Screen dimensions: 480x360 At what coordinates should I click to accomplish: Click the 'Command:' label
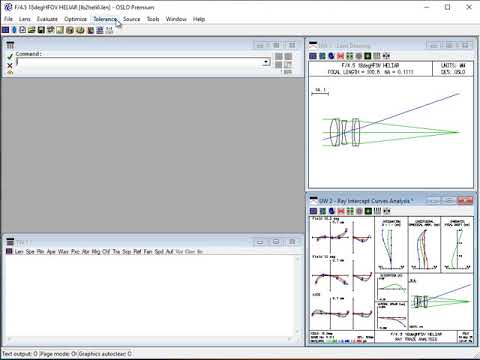pos(29,54)
